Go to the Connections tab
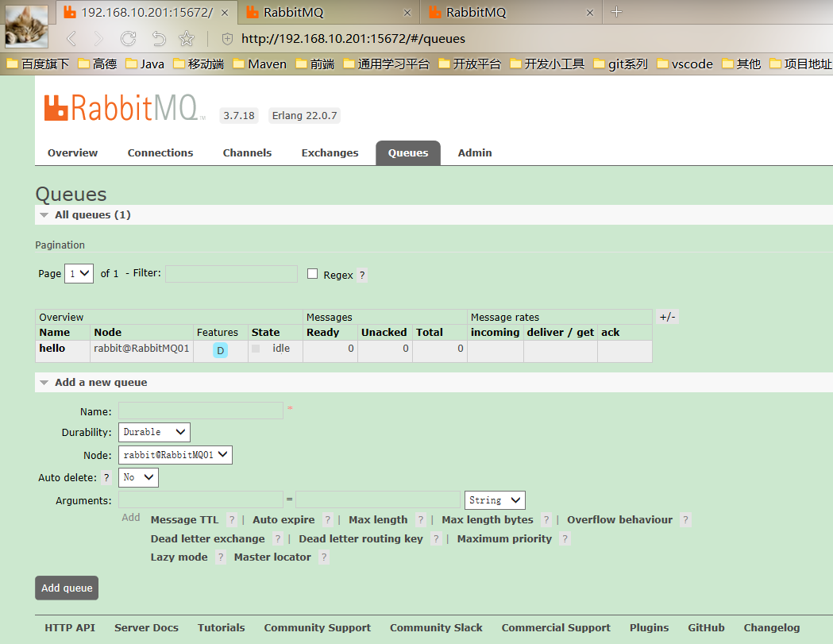The height and width of the screenshot is (644, 833). [x=160, y=153]
